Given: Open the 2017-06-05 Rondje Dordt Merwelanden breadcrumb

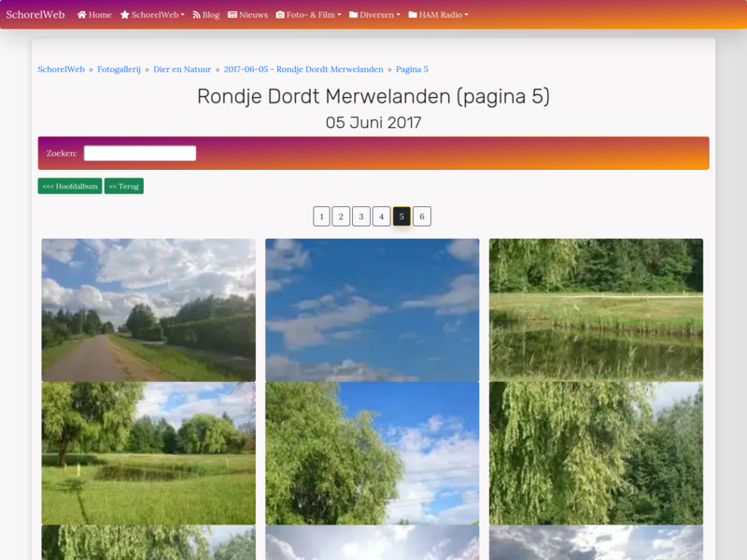Looking at the screenshot, I should (303, 69).
